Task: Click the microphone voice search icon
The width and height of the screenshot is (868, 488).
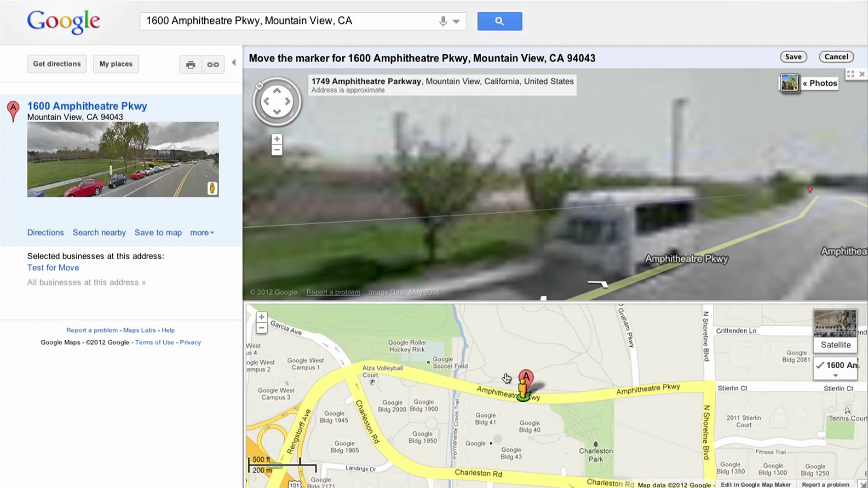Action: pos(443,21)
